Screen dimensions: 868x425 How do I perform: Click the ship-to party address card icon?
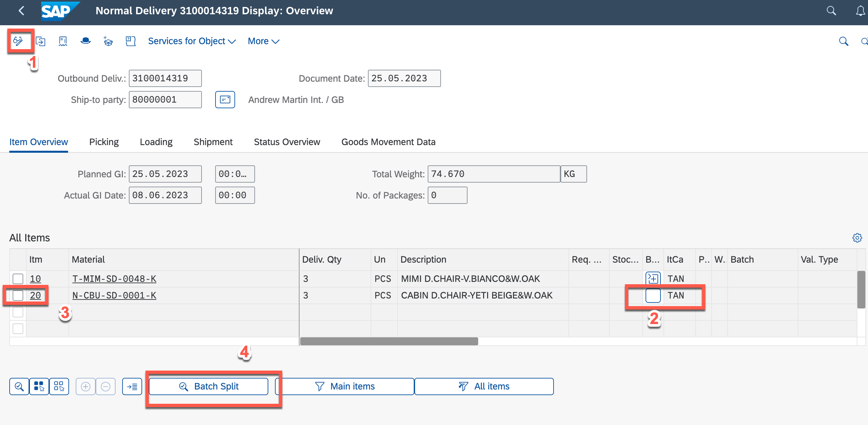pos(225,100)
